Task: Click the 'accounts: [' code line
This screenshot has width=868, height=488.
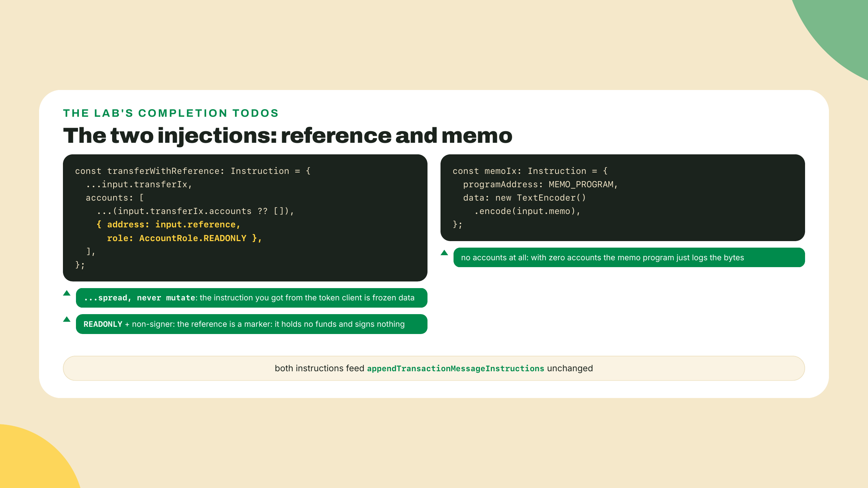Action: [115, 198]
